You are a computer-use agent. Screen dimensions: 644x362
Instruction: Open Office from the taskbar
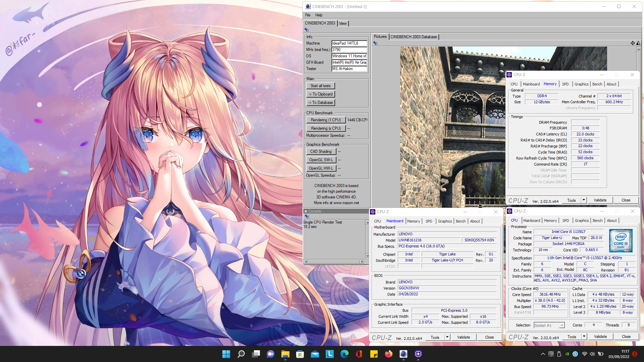pyautogui.click(x=359, y=354)
